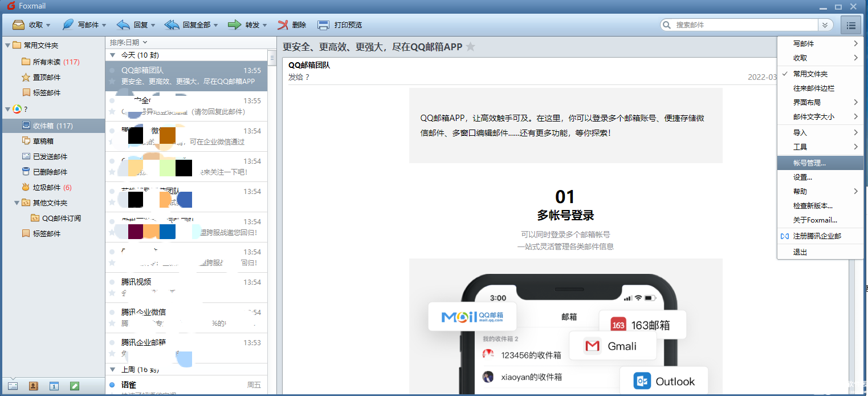Viewport: 868px width, 396px height.
Task: Click the magnifier icon in search box
Action: tap(667, 25)
